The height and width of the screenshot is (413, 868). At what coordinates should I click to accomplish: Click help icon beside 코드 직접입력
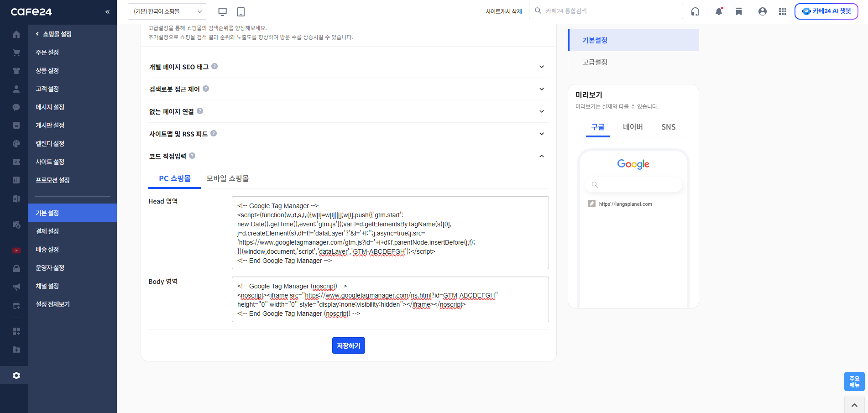point(192,156)
